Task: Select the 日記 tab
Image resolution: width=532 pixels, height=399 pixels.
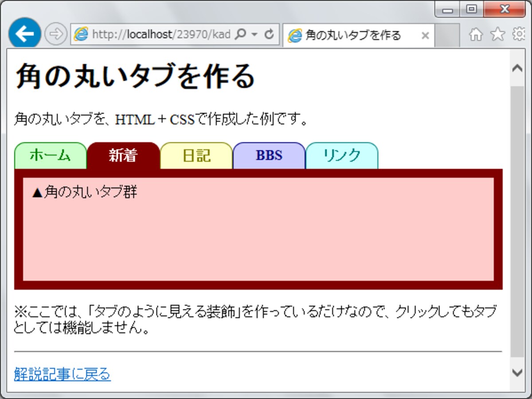Action: click(x=196, y=156)
